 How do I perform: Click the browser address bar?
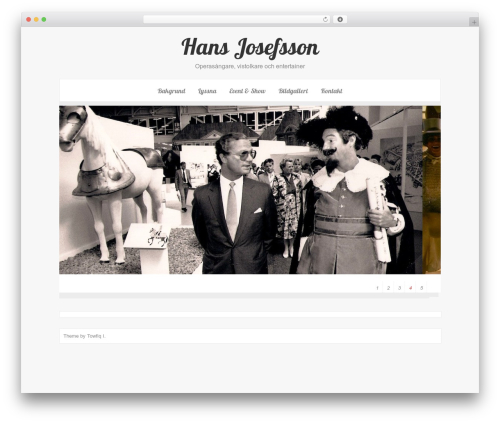point(236,20)
